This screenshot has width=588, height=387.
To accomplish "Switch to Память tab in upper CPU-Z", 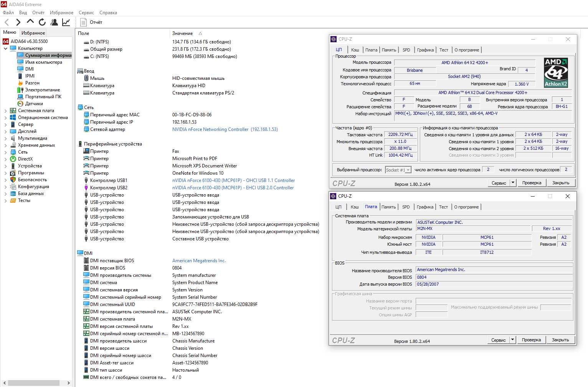I will pyautogui.click(x=389, y=50).
